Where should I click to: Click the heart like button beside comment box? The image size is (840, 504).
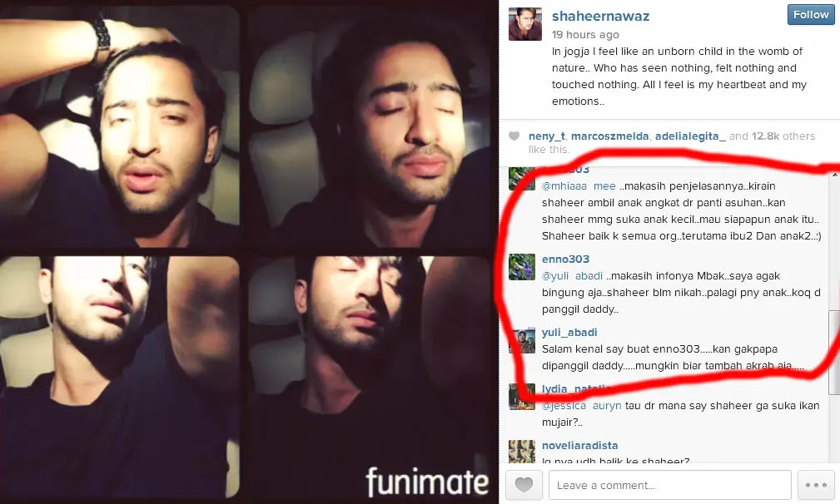[x=524, y=485]
